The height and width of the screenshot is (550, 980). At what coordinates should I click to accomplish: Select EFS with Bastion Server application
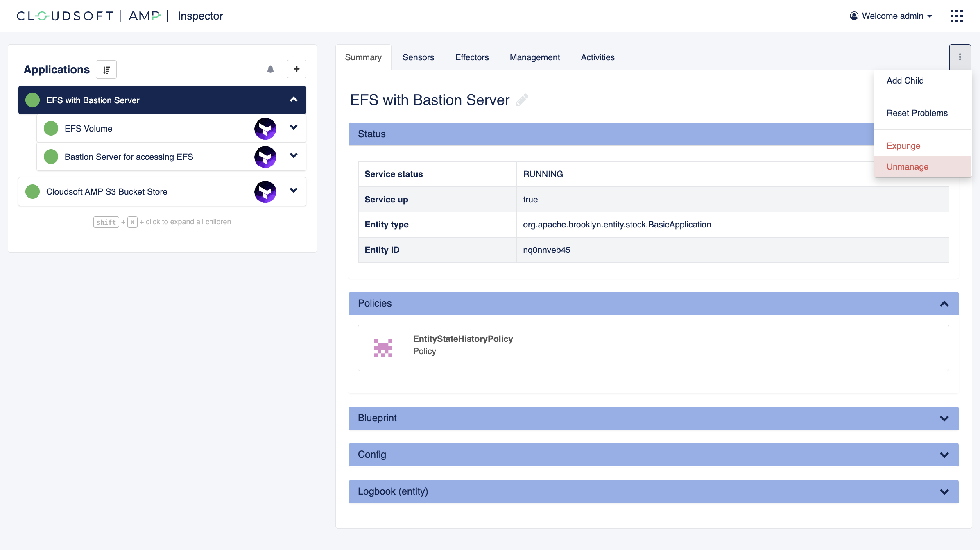[162, 100]
